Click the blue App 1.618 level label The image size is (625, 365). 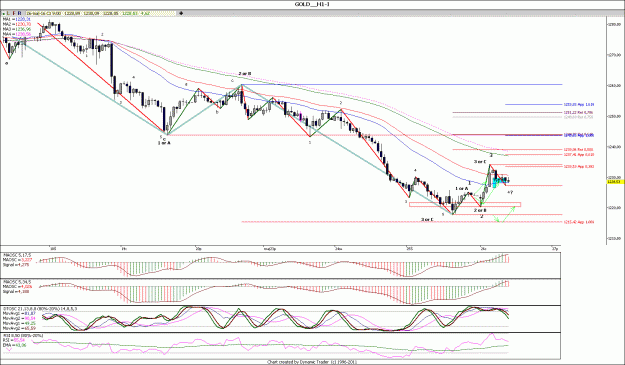click(x=579, y=104)
